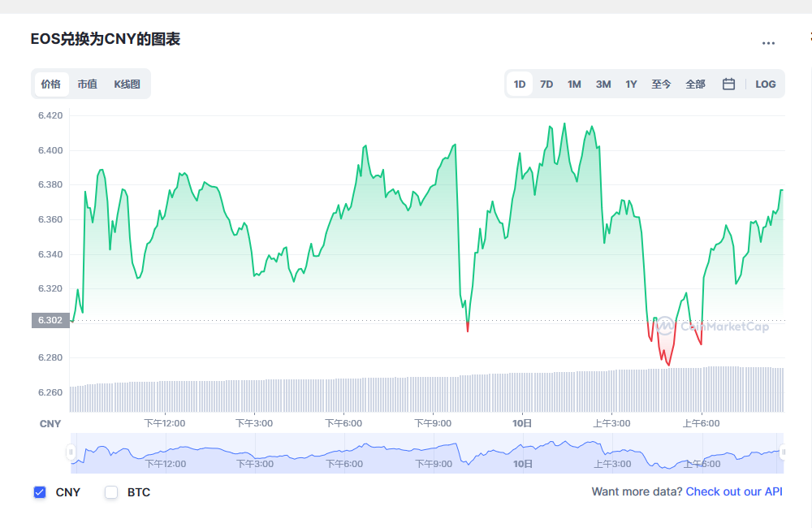Select the 1M time range
This screenshot has width=812, height=528.
click(x=574, y=84)
